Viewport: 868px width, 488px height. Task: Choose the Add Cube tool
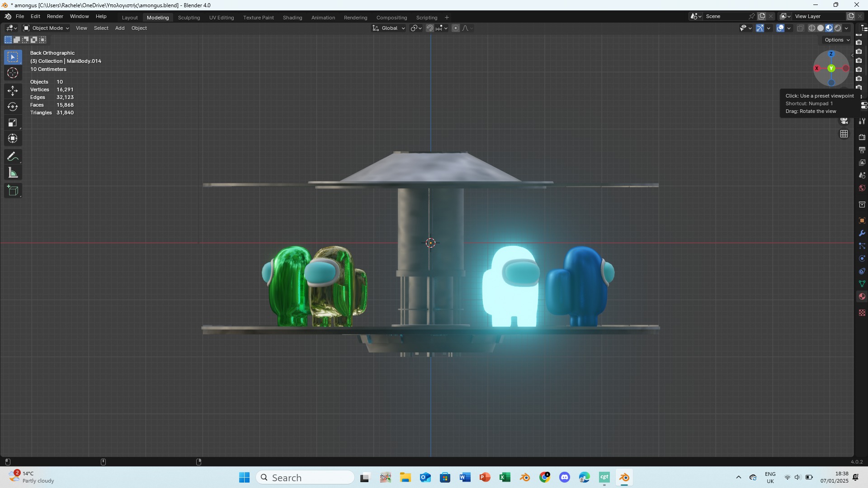pyautogui.click(x=13, y=191)
